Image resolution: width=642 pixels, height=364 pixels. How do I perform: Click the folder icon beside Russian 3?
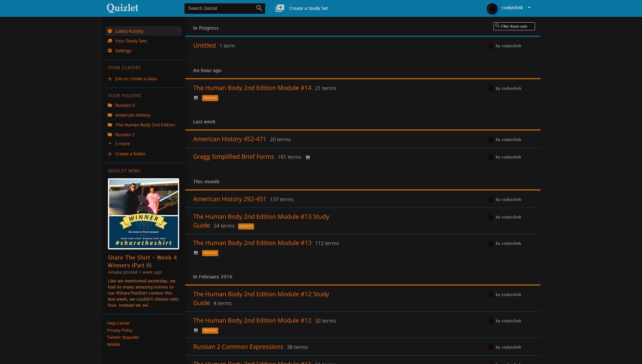[110, 105]
